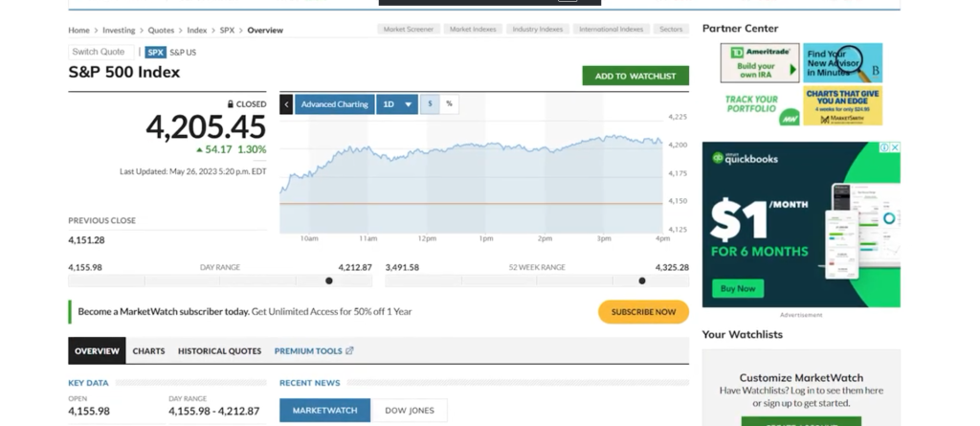Go to the Quotes breadcrumb
Viewport: 980px width, 426px height.
[x=161, y=30]
